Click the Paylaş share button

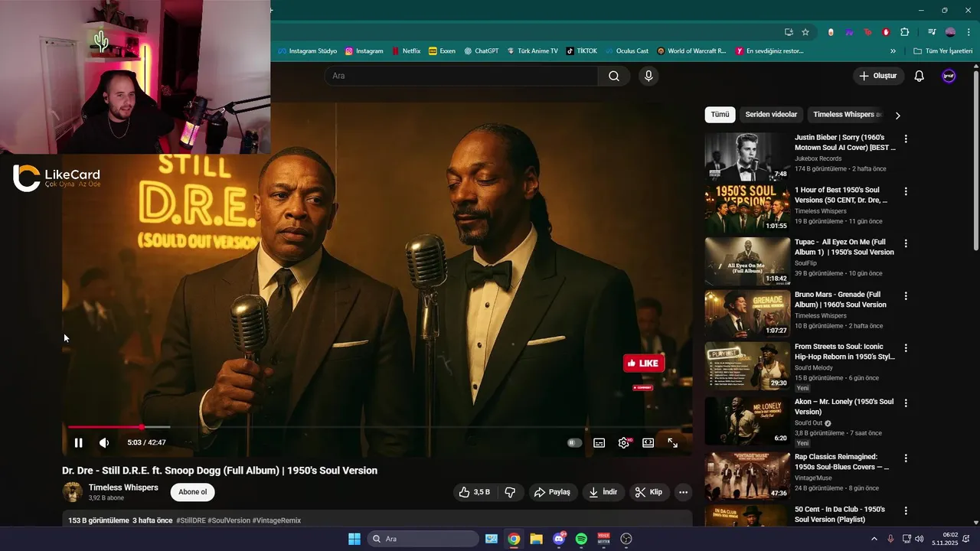click(552, 492)
